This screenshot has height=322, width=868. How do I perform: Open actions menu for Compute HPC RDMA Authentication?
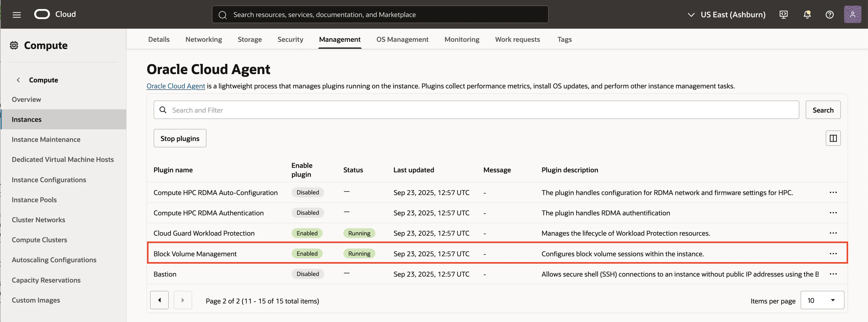833,213
